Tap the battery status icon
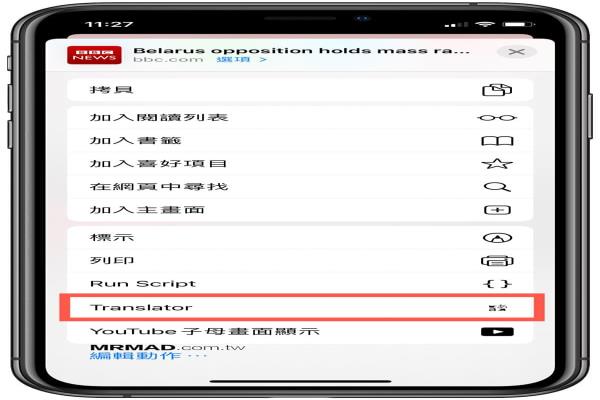Viewport: 600px width, 400px height. 518,24
